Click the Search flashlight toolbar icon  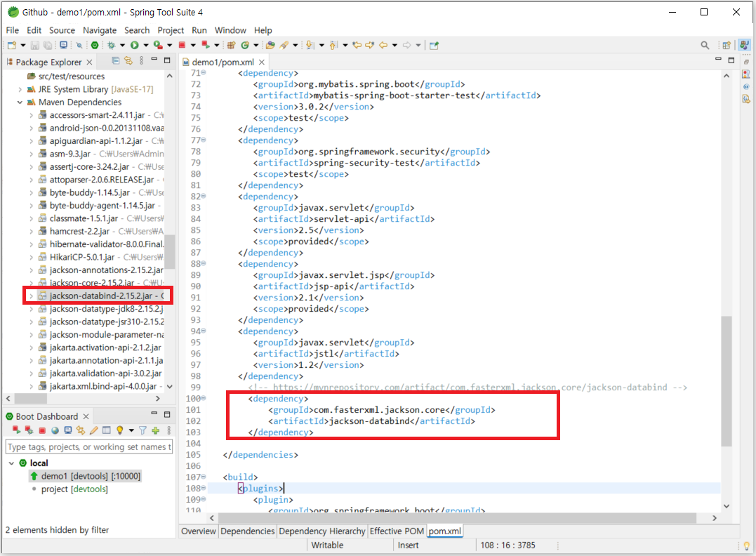[284, 46]
